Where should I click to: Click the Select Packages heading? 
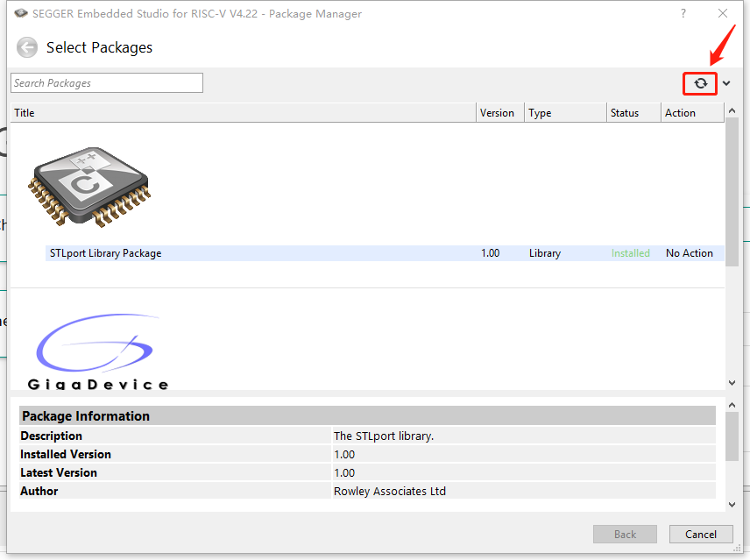(100, 47)
